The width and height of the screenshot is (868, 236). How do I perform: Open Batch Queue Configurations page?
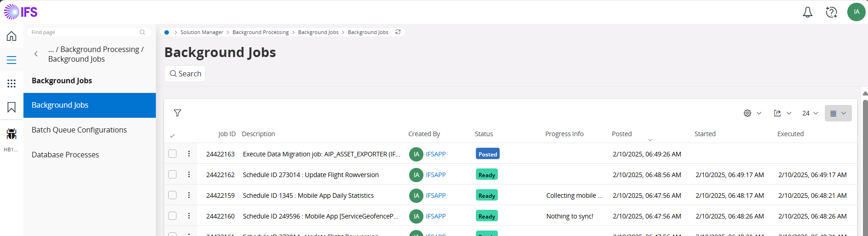point(79,130)
